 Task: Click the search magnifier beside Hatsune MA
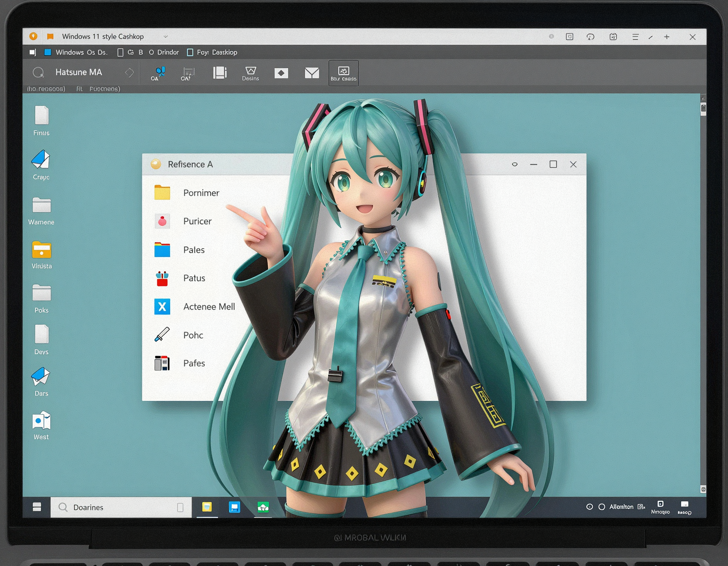pyautogui.click(x=38, y=72)
